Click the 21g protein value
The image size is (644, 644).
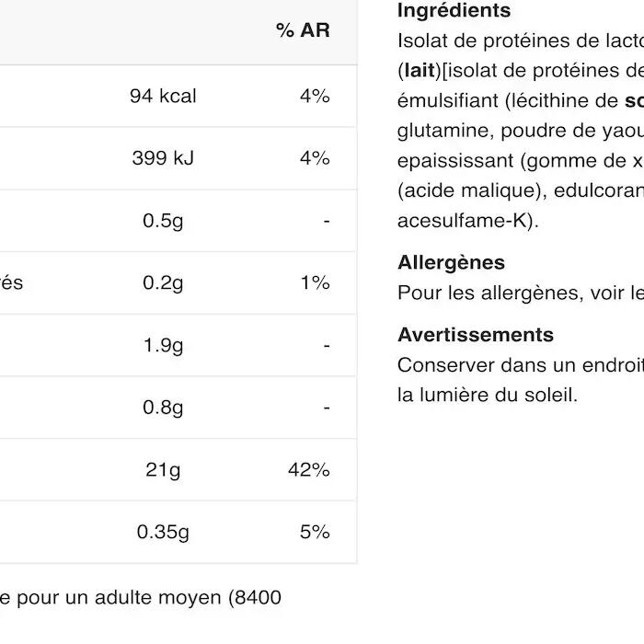(x=163, y=470)
